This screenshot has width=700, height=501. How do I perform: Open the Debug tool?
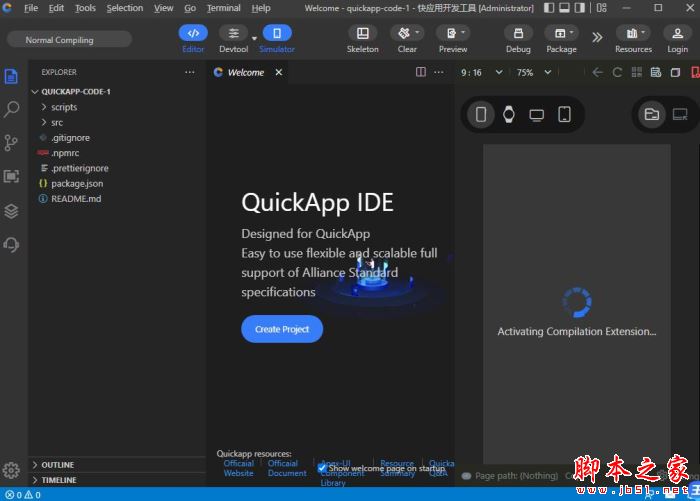(518, 33)
